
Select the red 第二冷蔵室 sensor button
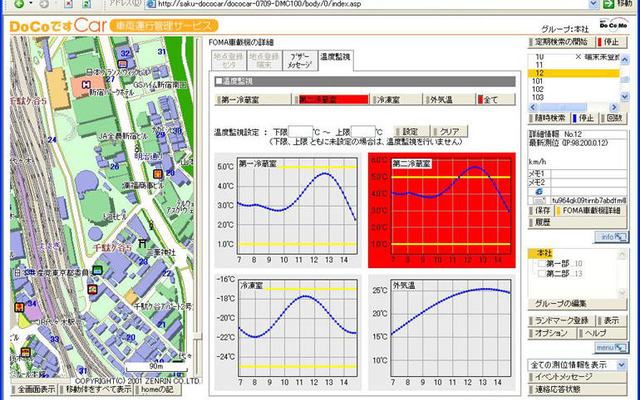[331, 99]
